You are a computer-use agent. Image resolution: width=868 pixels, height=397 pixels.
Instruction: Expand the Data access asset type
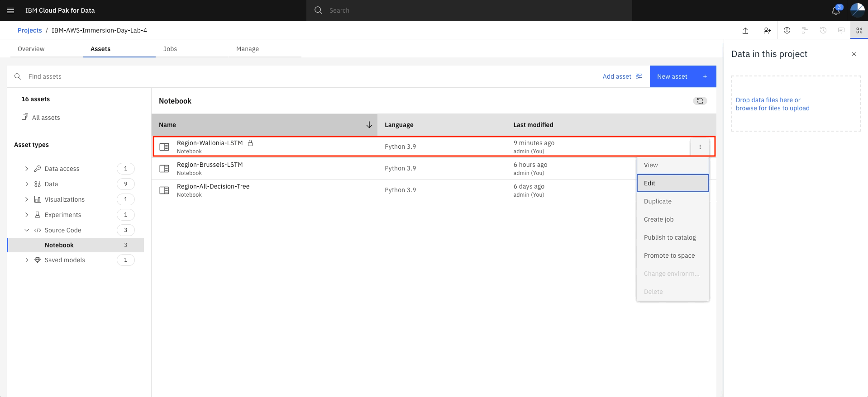point(27,169)
